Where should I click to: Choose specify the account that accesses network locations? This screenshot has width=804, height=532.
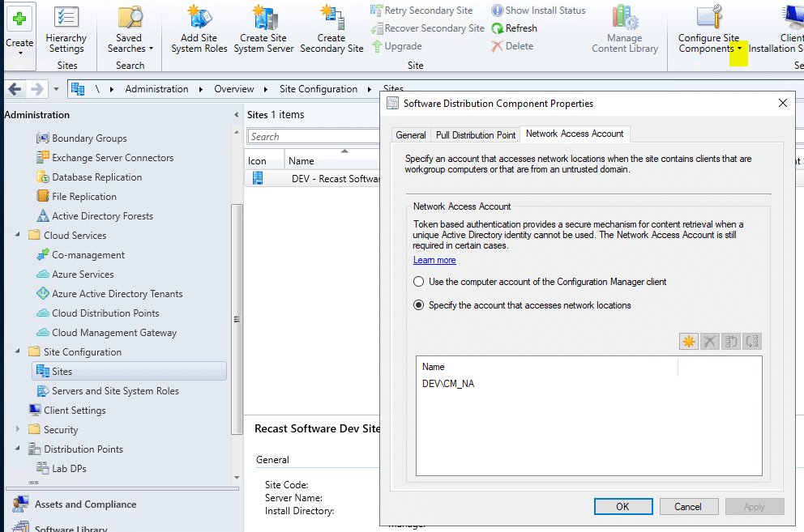[418, 304]
